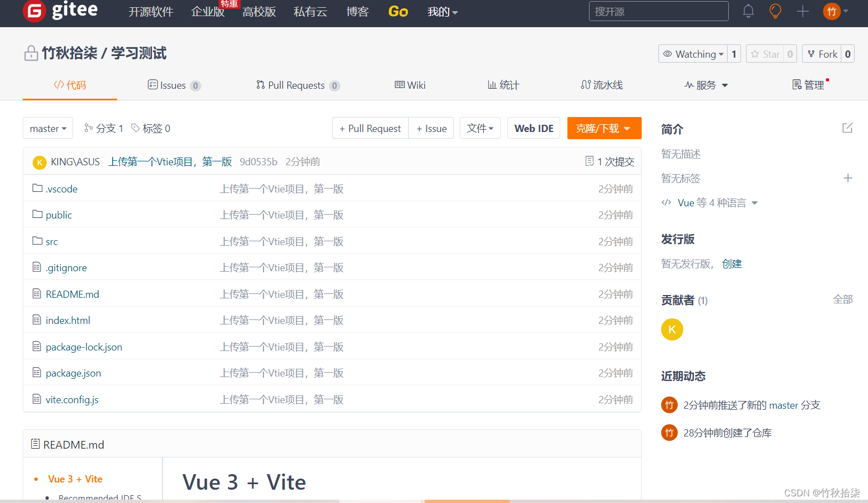Star the 学习测试 repository
Screen dimensions: 868x503
click(766, 54)
